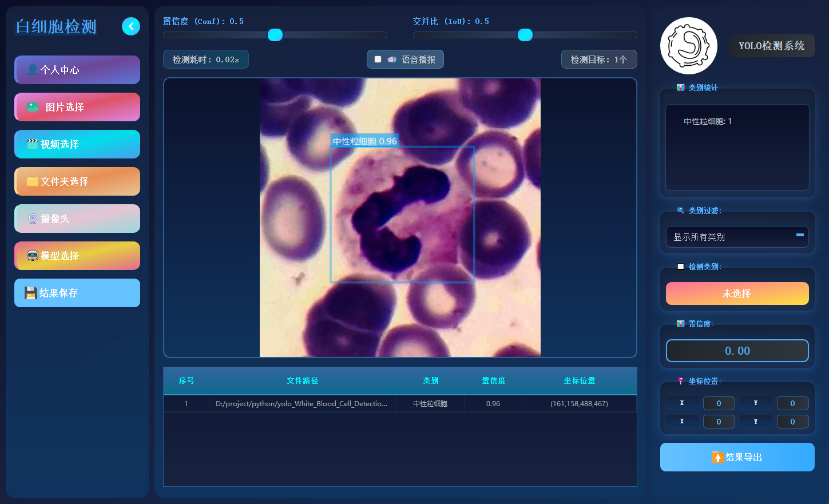Screen dimensions: 829x504
Task: Choose 视频选择 video source
Action: [77, 144]
